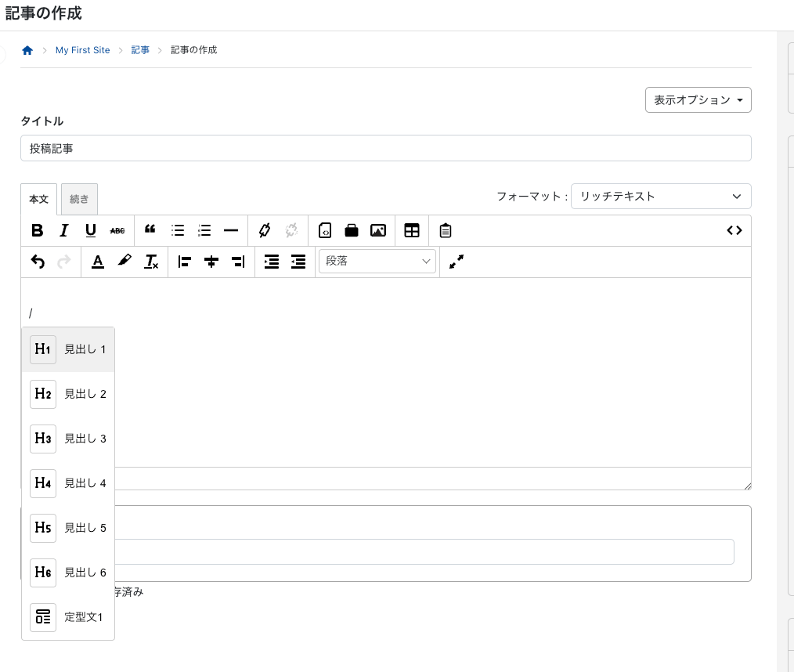Toggle fullscreen editor mode
The height and width of the screenshot is (672, 794).
pyautogui.click(x=457, y=262)
